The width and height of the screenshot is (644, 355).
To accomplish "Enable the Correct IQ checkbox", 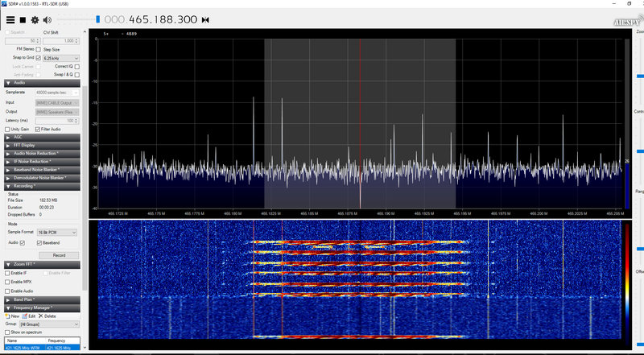I will 76,67.
